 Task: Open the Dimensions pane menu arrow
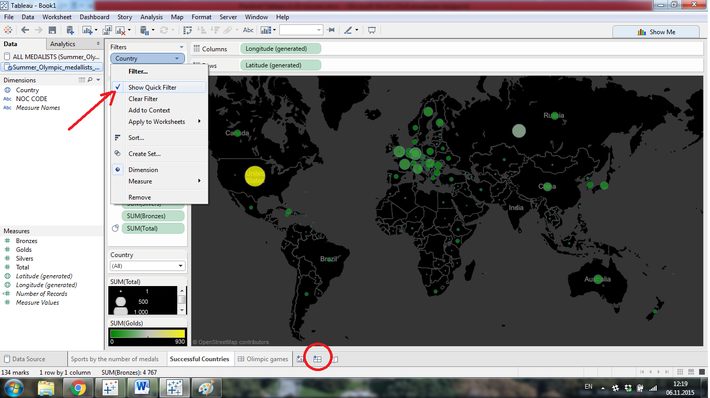click(x=98, y=80)
